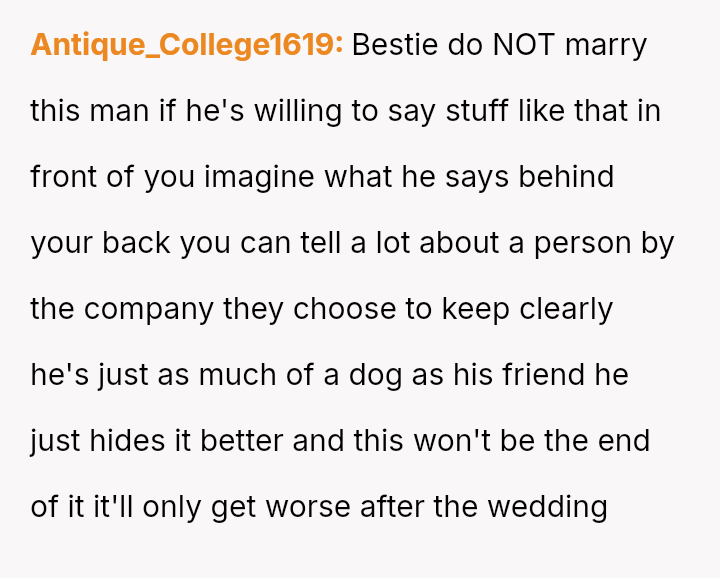Click the word "marry" in first line
This screenshot has width=720, height=578.
pyautogui.click(x=606, y=45)
